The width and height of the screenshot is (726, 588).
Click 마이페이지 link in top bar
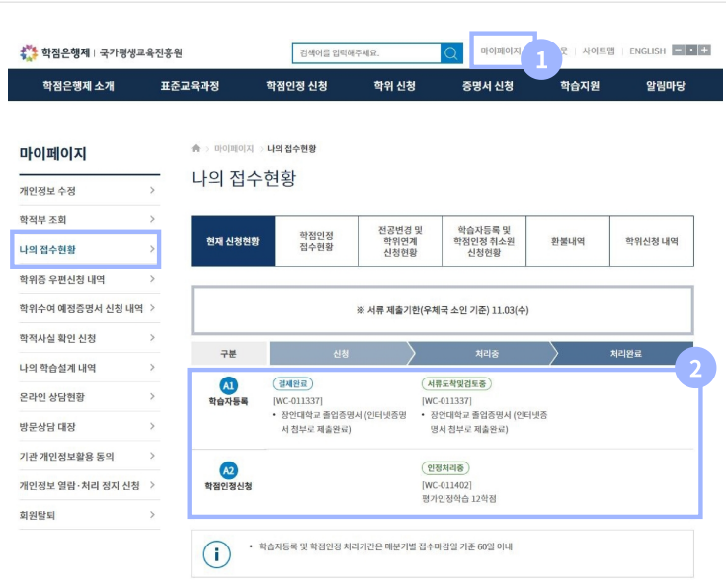[500, 50]
